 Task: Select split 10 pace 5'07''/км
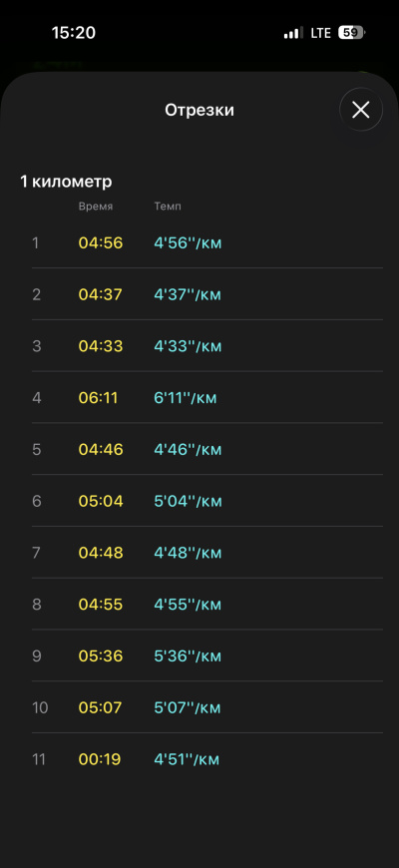188,708
